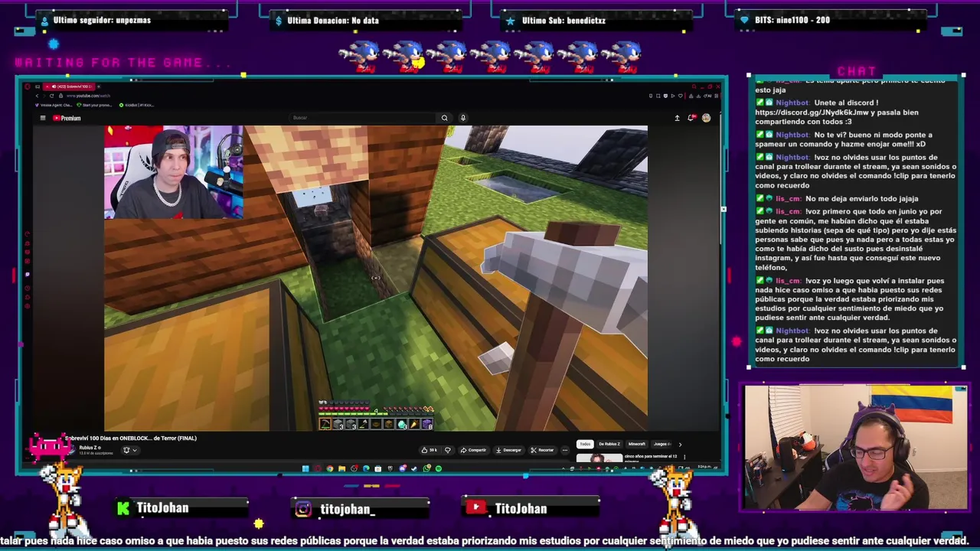980x551 pixels.
Task: Click the Descargar download button
Action: [x=509, y=450]
